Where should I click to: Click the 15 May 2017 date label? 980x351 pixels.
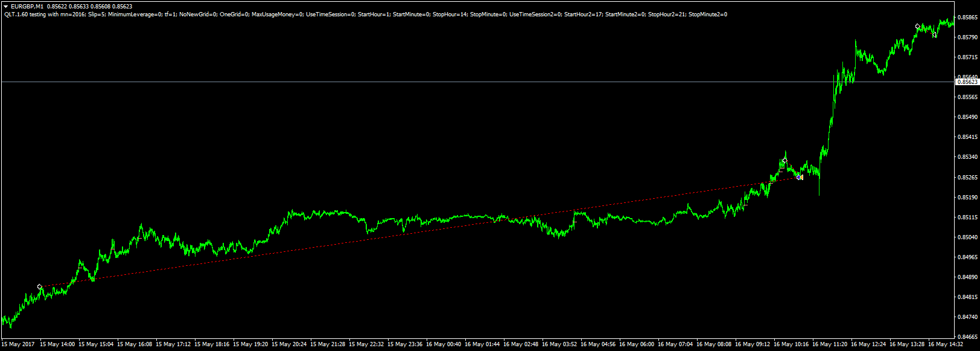[18, 344]
